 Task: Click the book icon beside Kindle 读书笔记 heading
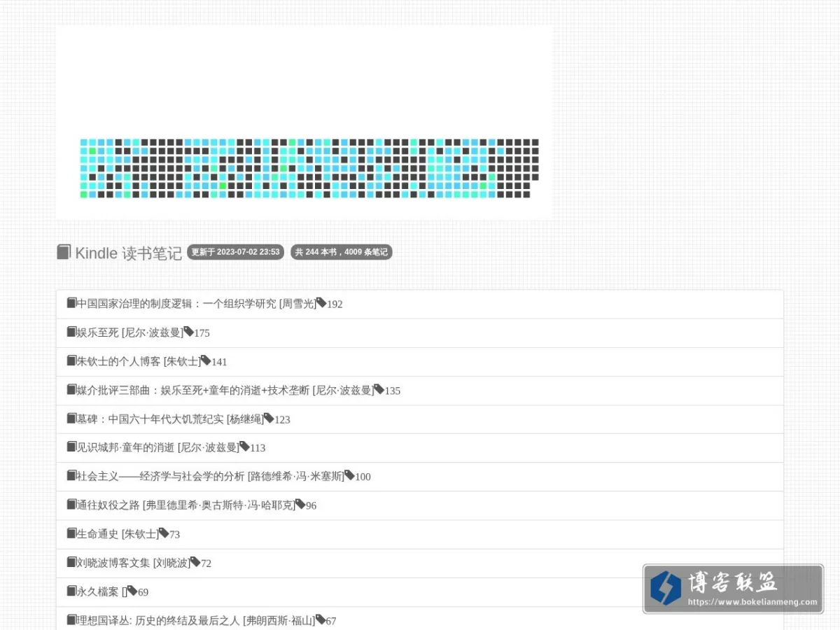(x=64, y=252)
